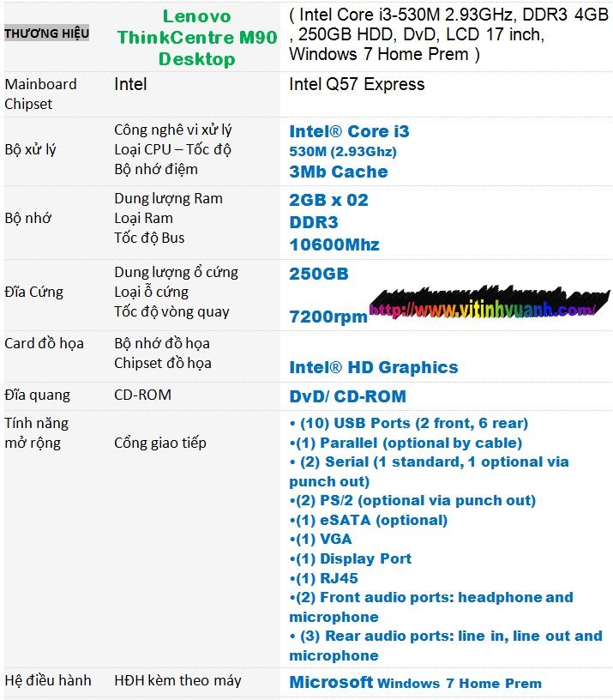Click the '250GB' hard drive capacity value

(319, 274)
